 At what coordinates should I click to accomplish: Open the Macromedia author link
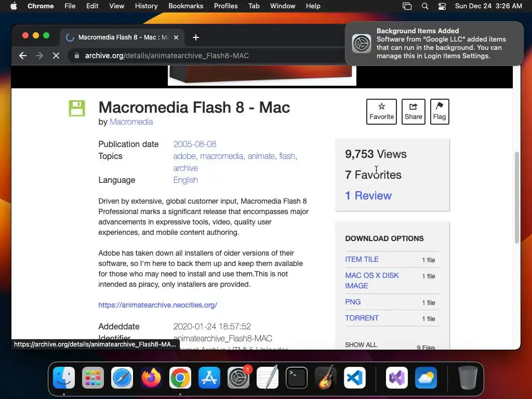(x=131, y=122)
